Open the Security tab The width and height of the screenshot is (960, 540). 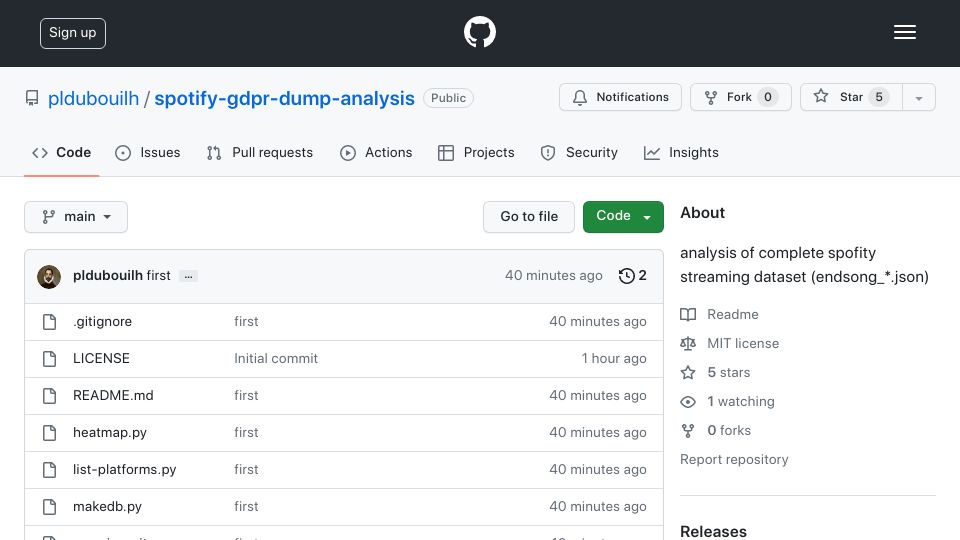tap(579, 152)
